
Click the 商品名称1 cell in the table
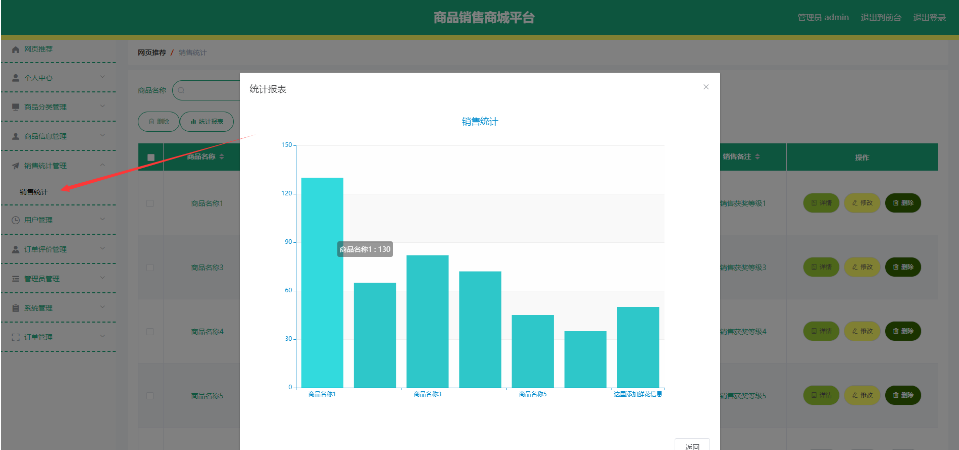tap(207, 203)
